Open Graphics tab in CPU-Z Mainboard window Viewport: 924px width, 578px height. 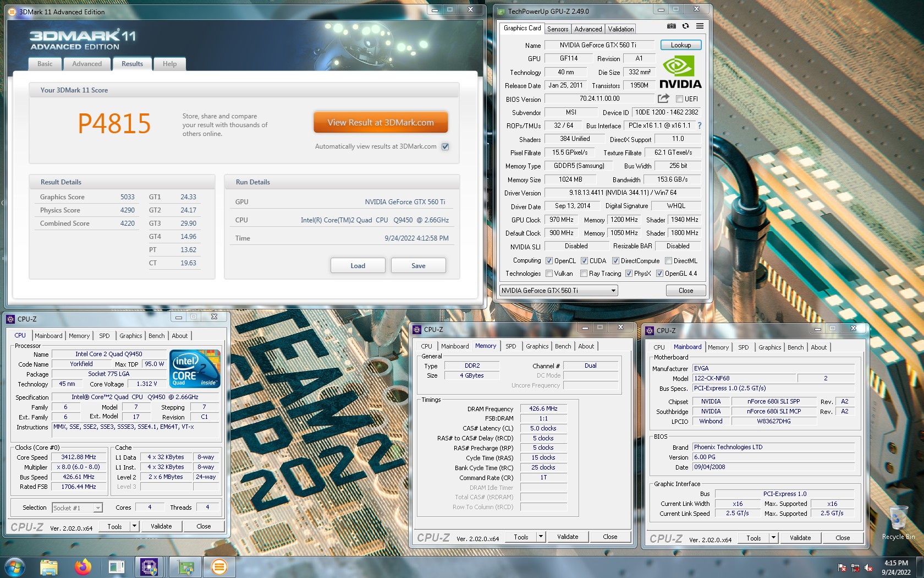pyautogui.click(x=770, y=347)
